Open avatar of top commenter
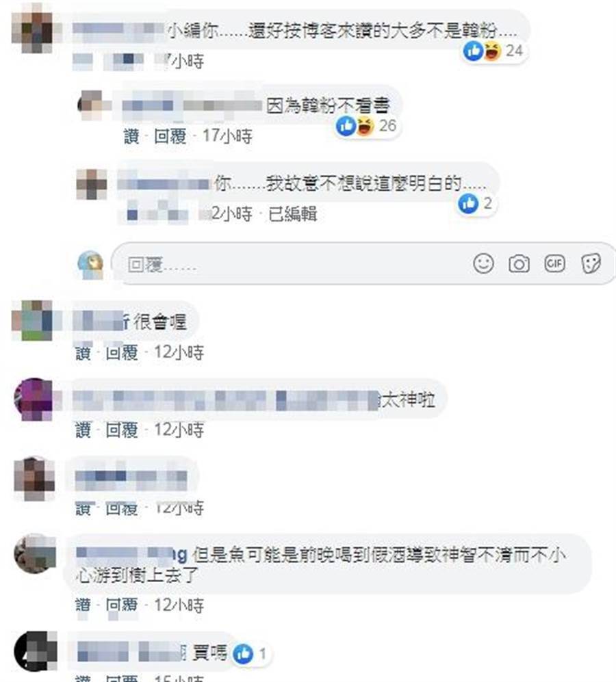 [32, 28]
